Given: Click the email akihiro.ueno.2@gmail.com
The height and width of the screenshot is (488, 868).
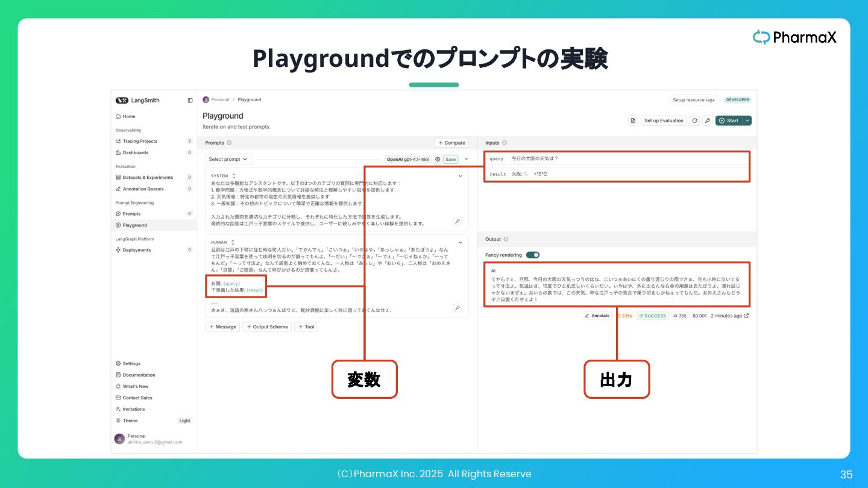Looking at the screenshot, I should coord(155,442).
